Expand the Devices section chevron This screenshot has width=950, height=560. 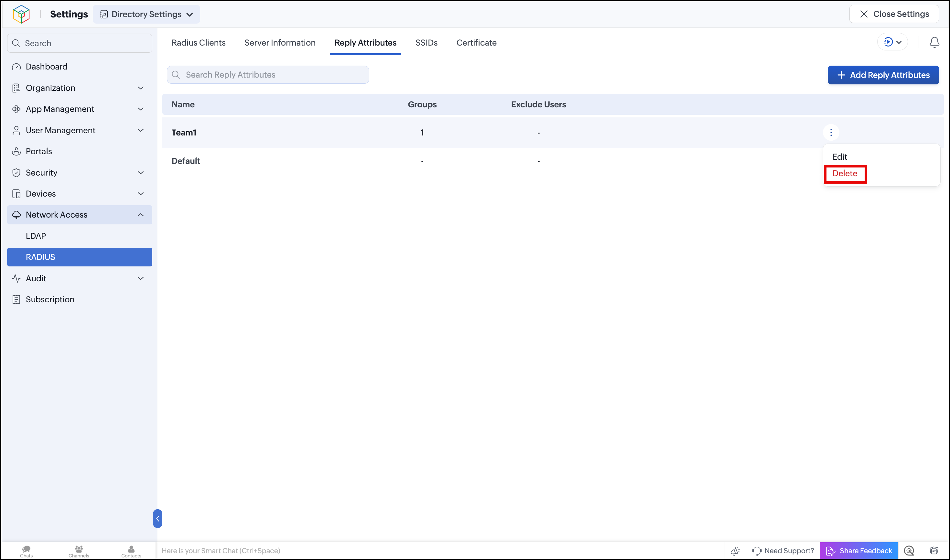[x=141, y=194]
